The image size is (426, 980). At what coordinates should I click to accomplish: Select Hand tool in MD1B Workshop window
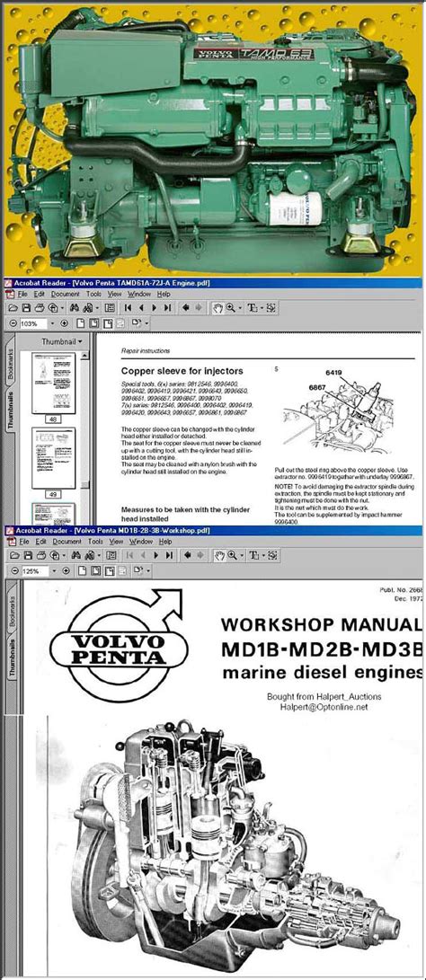[x=219, y=555]
